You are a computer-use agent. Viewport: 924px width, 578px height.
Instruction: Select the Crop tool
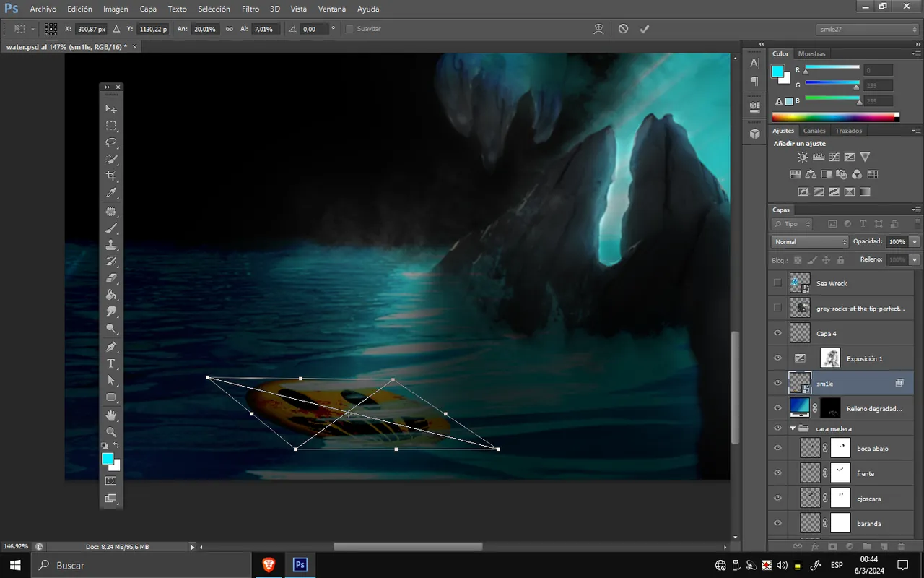[x=111, y=176]
